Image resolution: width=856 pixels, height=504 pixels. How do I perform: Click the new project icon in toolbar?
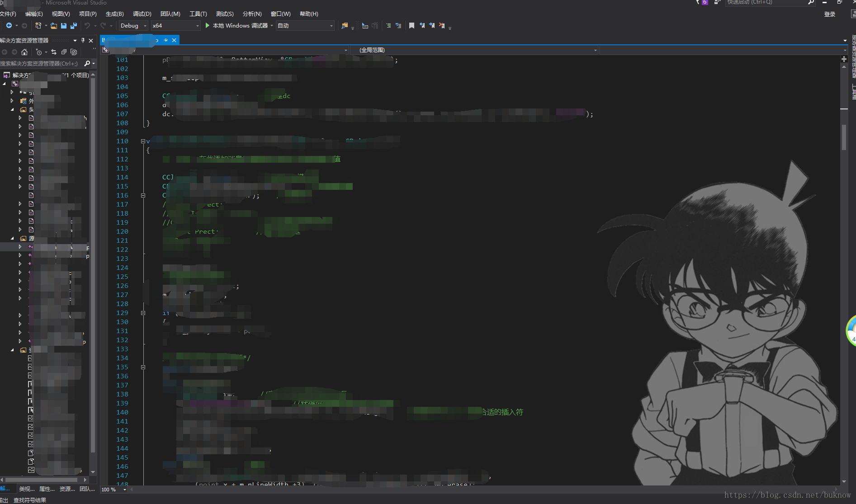pos(38,25)
